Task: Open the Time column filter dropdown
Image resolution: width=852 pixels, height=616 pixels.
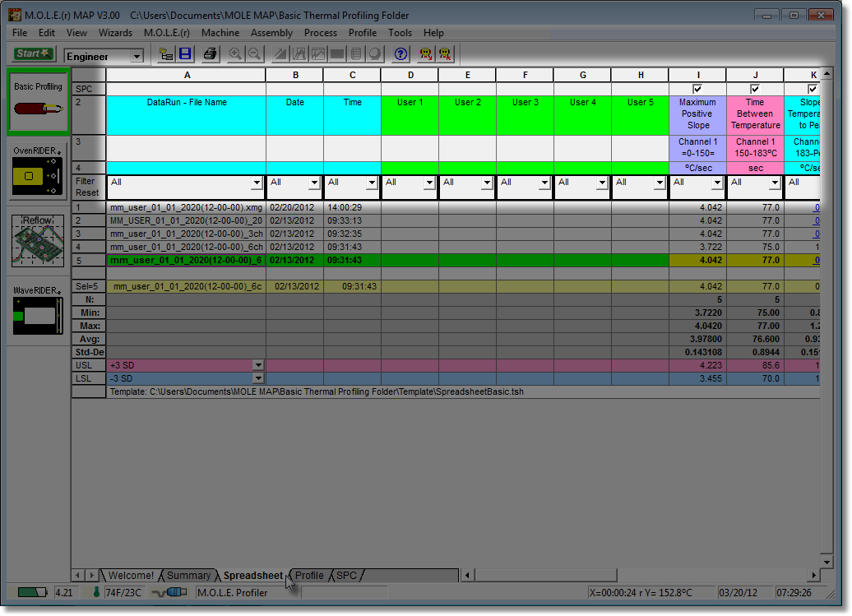Action: (x=373, y=183)
